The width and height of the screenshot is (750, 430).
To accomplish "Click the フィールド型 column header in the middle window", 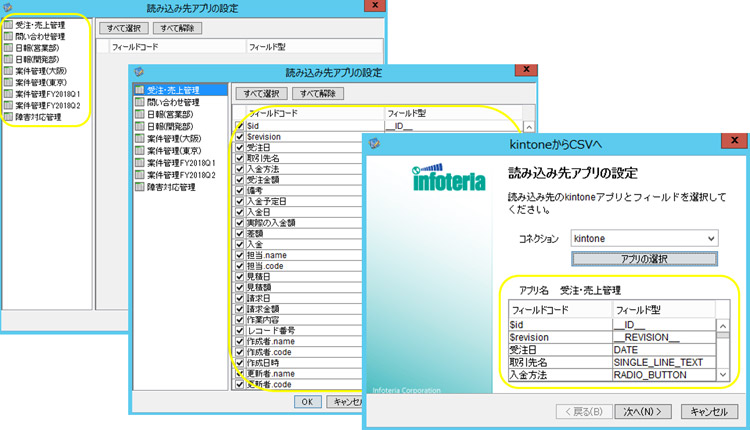I will (x=453, y=113).
